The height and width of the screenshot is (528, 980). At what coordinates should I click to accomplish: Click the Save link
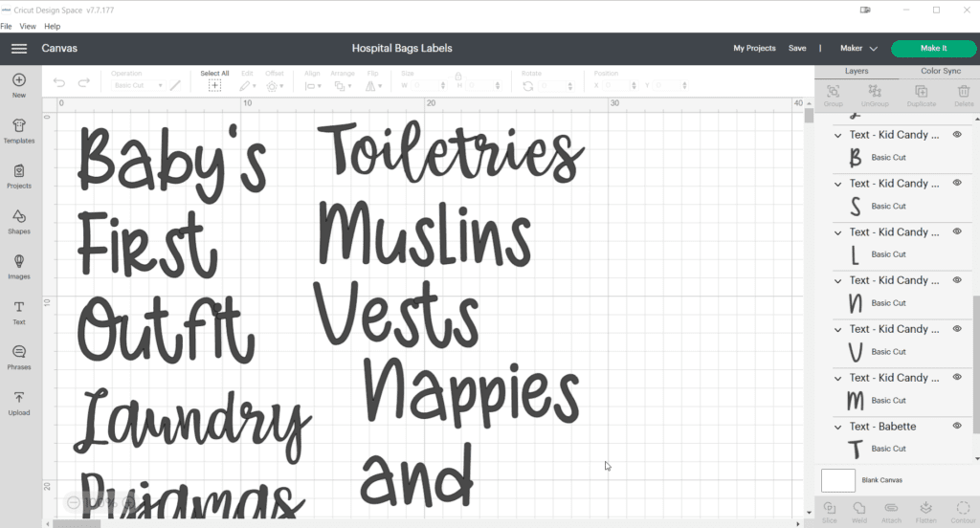click(797, 48)
